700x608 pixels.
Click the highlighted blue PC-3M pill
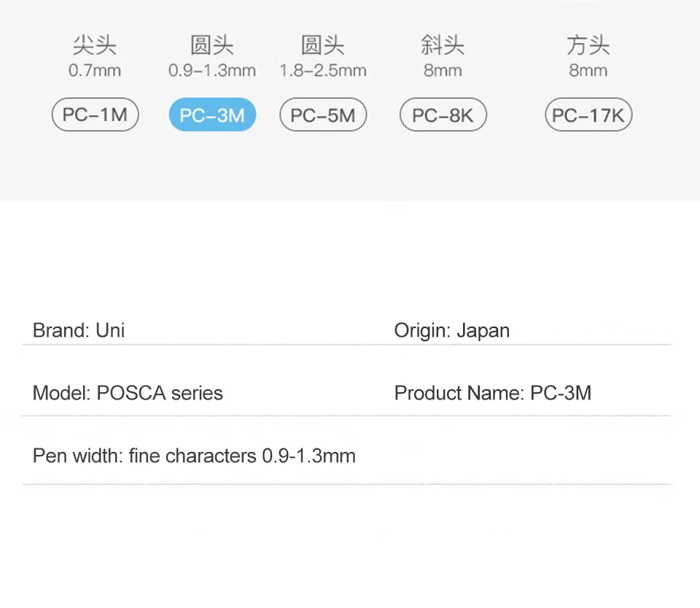(x=212, y=115)
